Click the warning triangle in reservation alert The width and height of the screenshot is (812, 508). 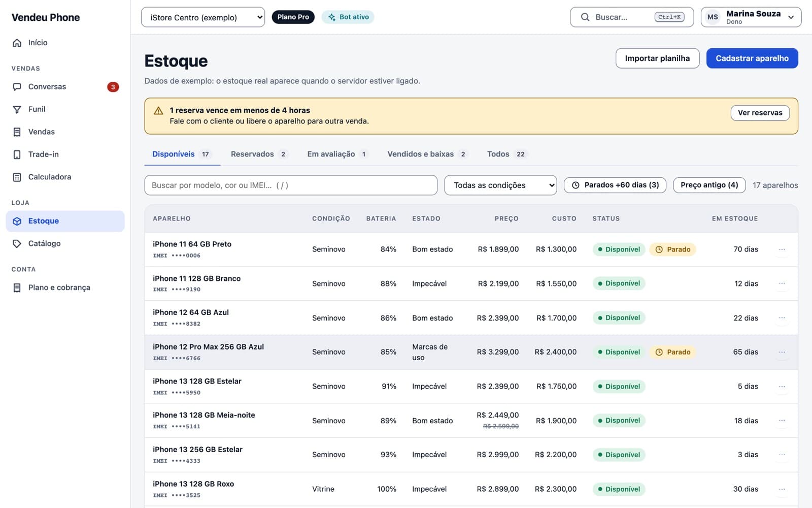158,111
